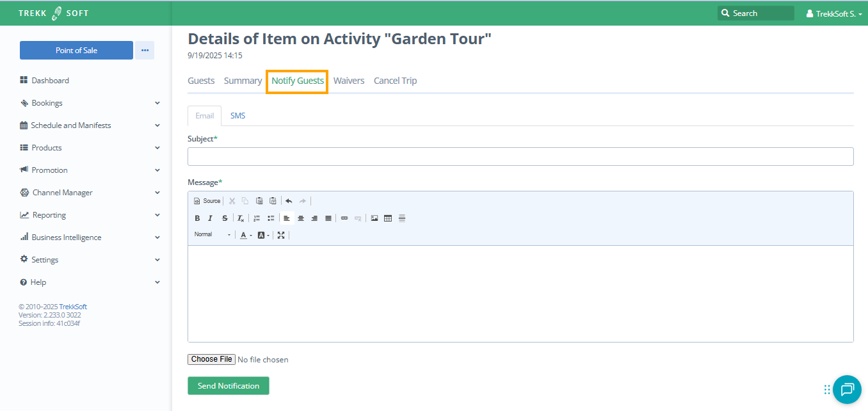The height and width of the screenshot is (411, 868).
Task: Click the insert link icon
Action: tap(344, 218)
